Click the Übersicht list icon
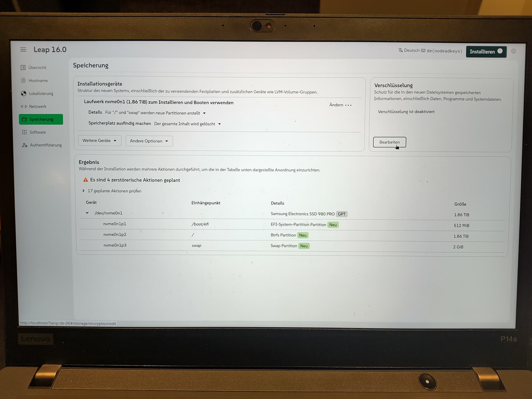This screenshot has width=532, height=399. point(23,68)
